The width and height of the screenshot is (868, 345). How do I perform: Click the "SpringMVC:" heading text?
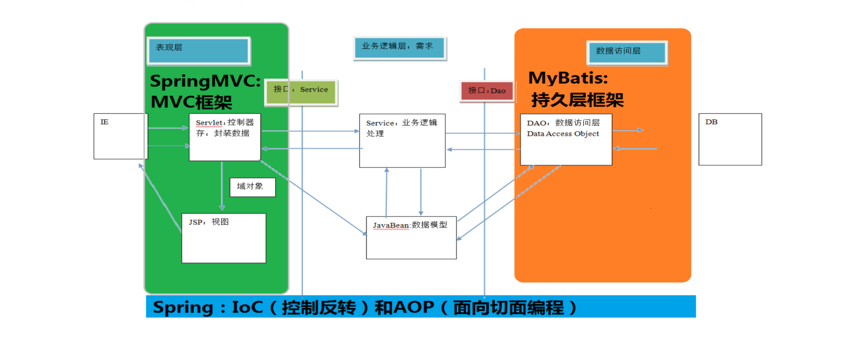205,81
